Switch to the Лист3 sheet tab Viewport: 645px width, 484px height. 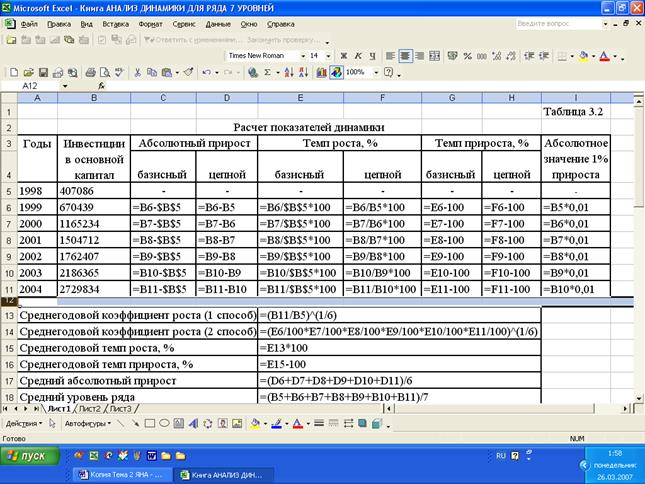coord(120,409)
